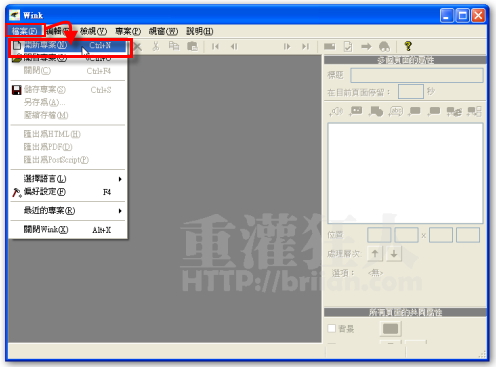Open the 背景 background color swatch
Viewport: 496px width, 367px height.
click(390, 329)
